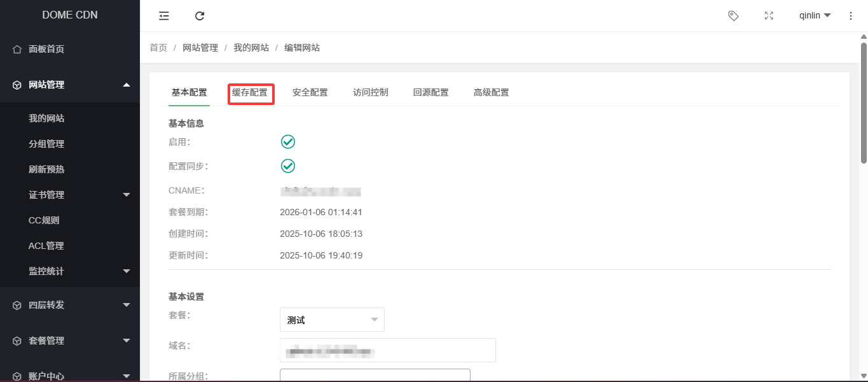Open the vertical three-dot more menu
The height and width of the screenshot is (382, 868).
tap(851, 16)
